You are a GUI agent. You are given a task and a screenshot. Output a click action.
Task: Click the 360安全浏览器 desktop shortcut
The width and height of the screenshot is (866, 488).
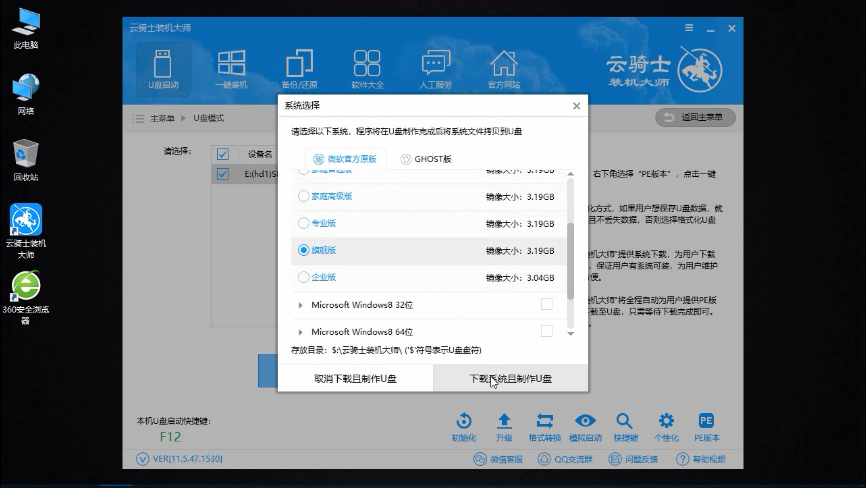tap(25, 297)
